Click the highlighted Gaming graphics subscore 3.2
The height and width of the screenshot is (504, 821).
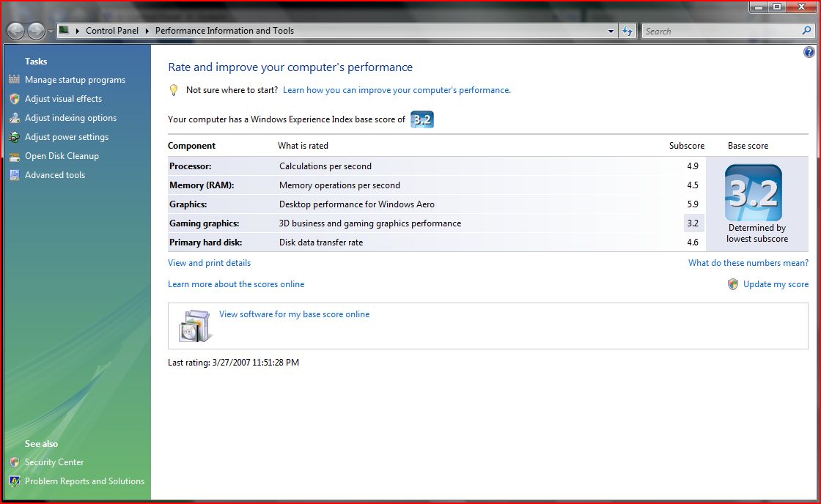click(693, 223)
